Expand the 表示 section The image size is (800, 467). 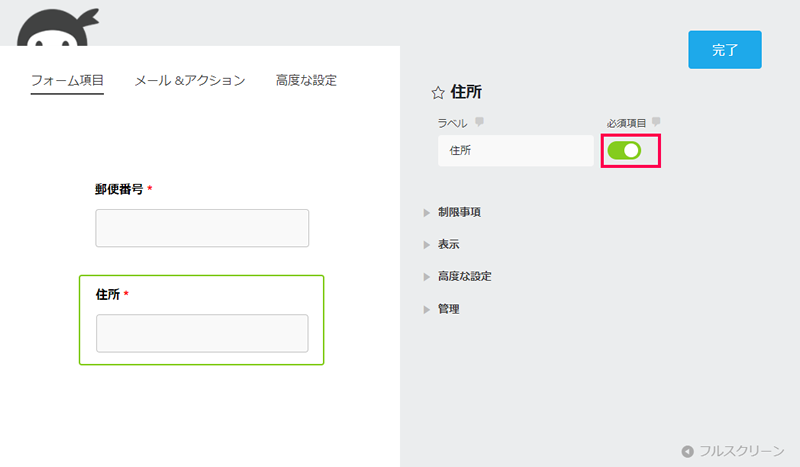point(448,244)
